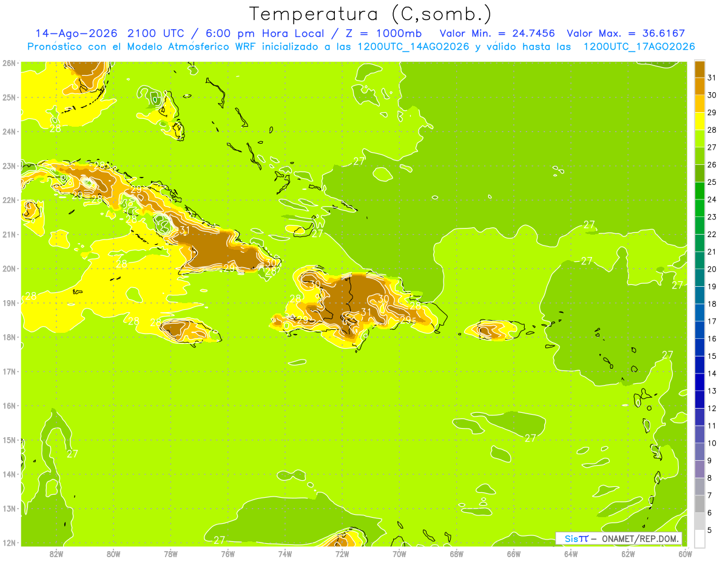The image size is (728, 562).
Task: Pick the legend swatch between 30 and 31
Action: point(699,86)
